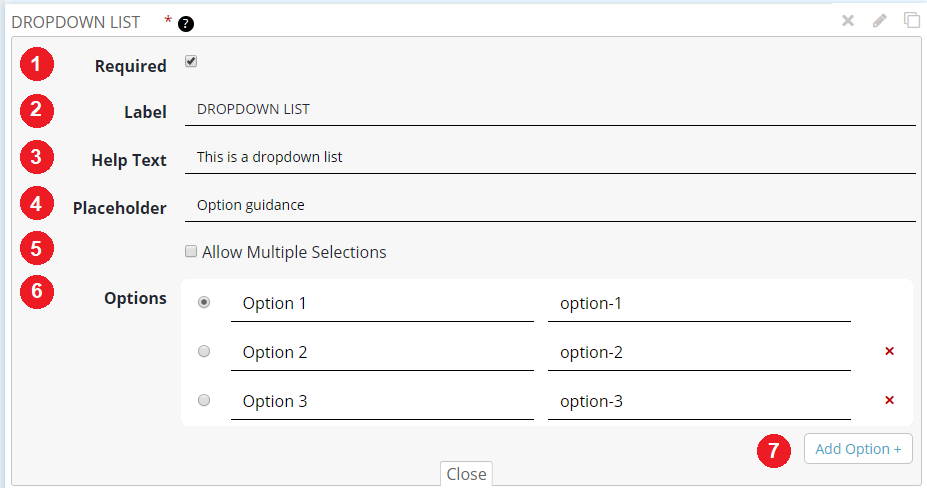
Task: Click the Close tab at bottom
Action: [x=466, y=474]
